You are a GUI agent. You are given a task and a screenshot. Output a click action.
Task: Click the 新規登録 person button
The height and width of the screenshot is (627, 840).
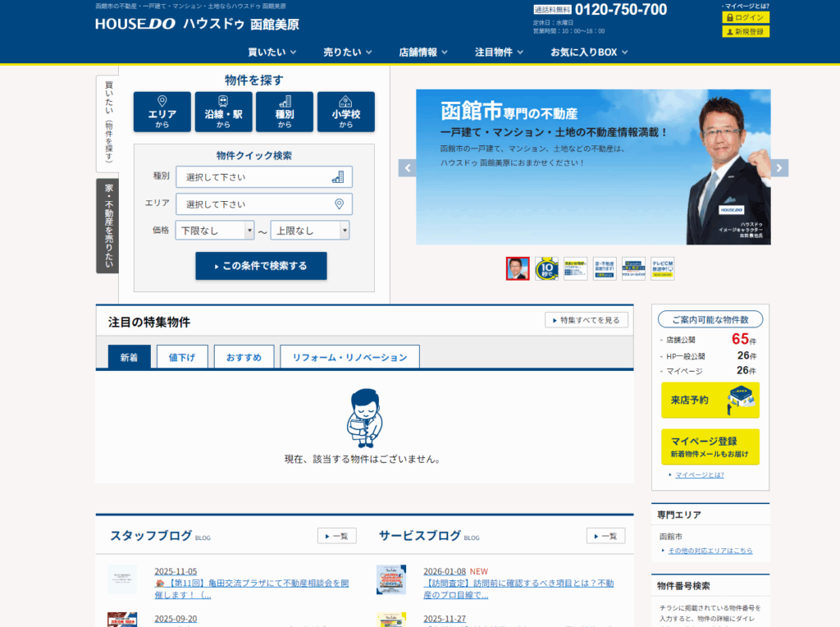point(745,32)
